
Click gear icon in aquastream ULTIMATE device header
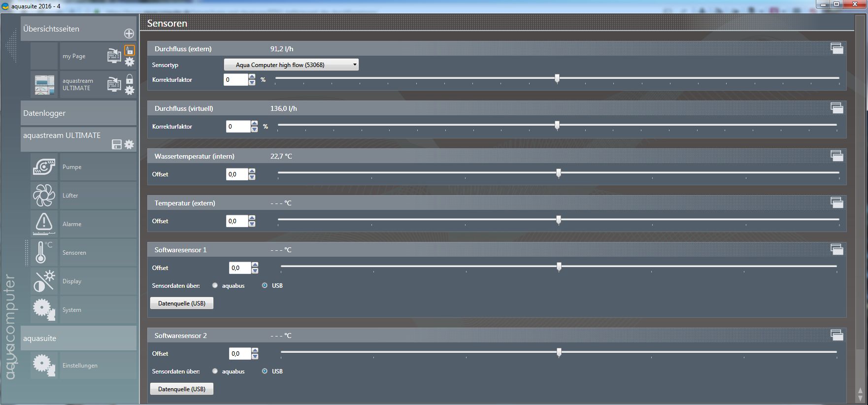point(129,144)
